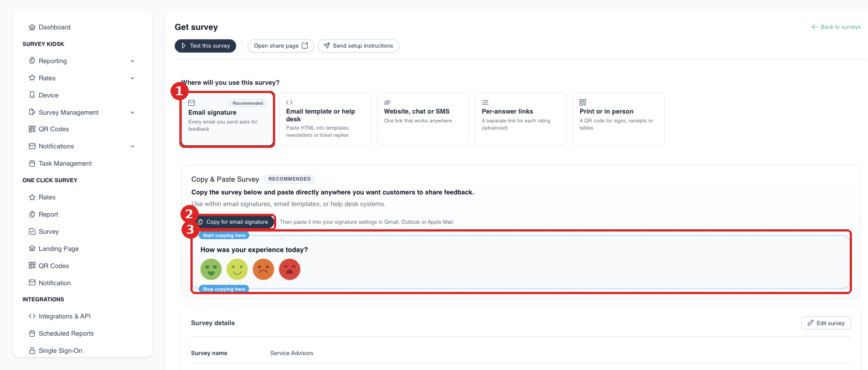This screenshot has height=370, width=868.
Task: Click the Single Sign-On lock icon
Action: 32,351
